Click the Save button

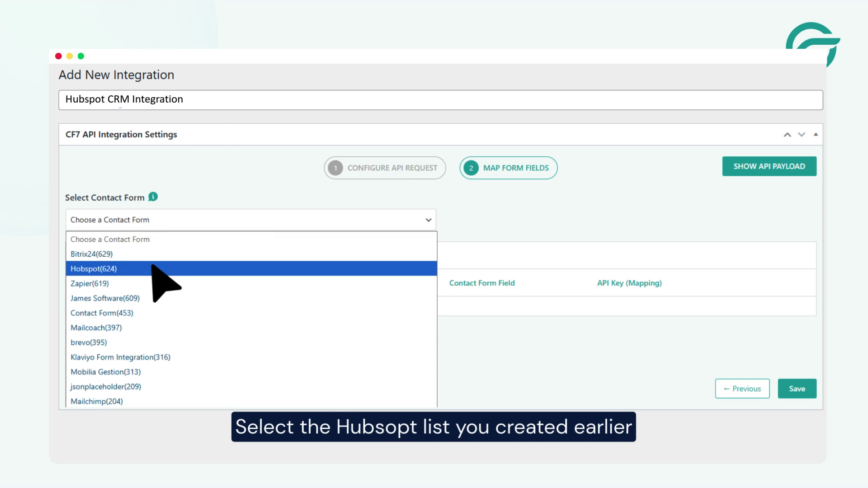pos(797,388)
